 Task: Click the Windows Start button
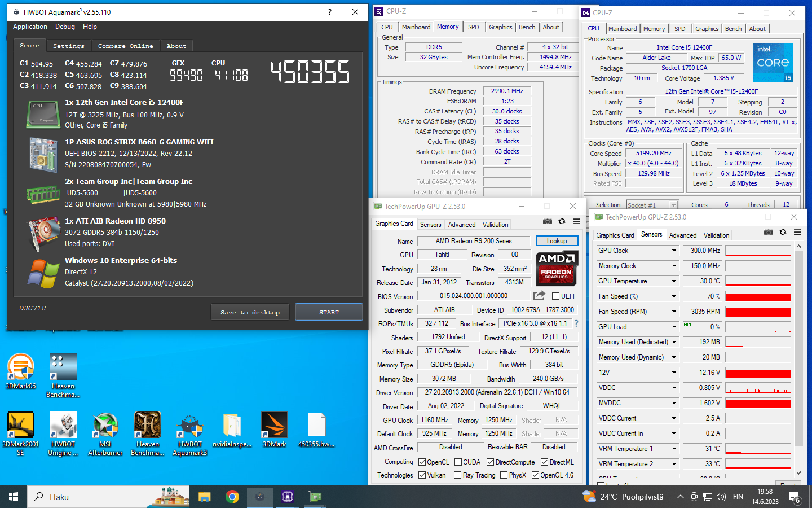[14, 497]
